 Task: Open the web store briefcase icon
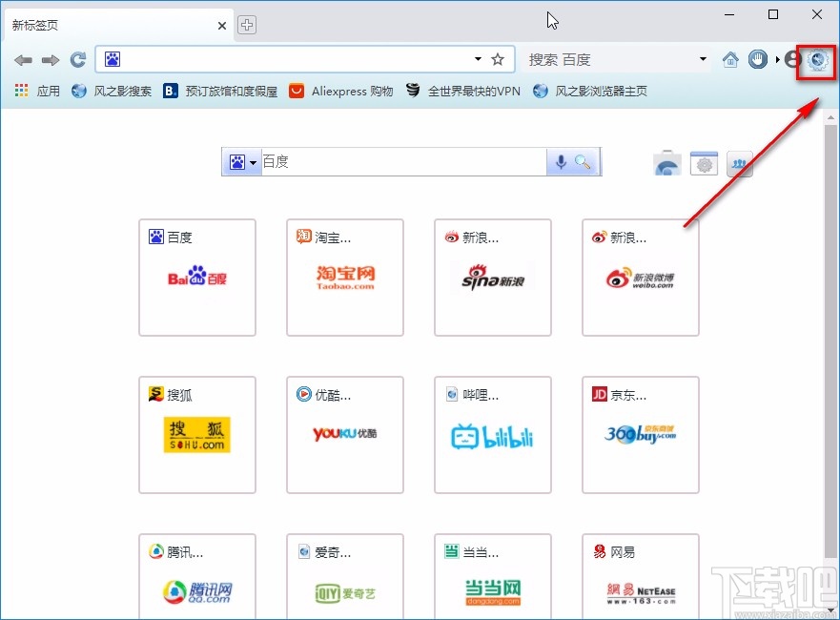[666, 162]
